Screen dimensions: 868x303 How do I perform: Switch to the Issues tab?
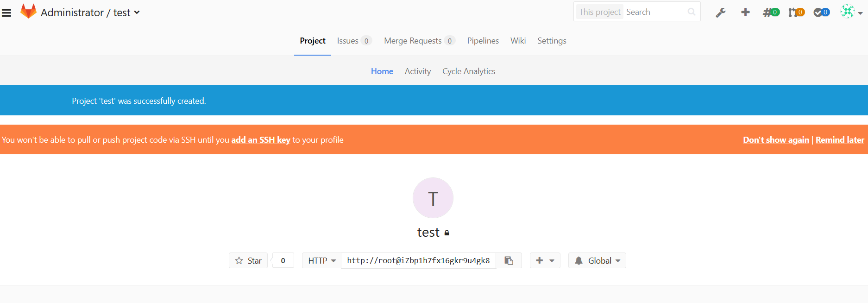348,41
